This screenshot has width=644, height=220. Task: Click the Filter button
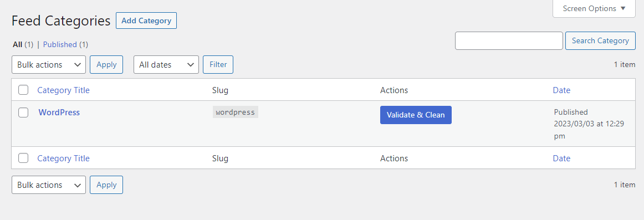pos(218,64)
